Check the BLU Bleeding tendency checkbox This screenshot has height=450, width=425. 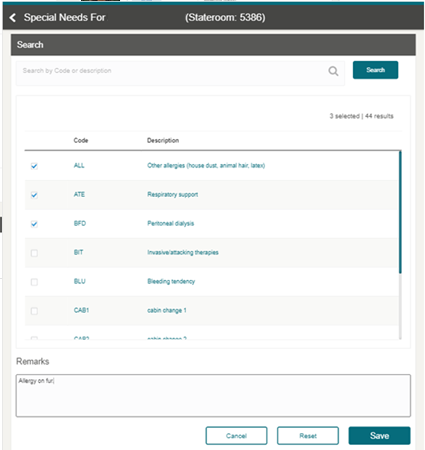pyautogui.click(x=34, y=282)
